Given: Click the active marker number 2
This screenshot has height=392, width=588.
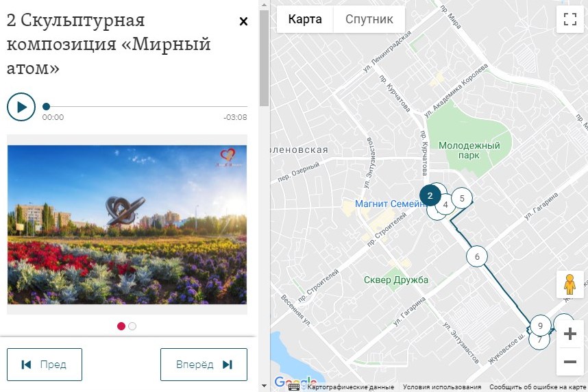Looking at the screenshot, I should (x=430, y=195).
